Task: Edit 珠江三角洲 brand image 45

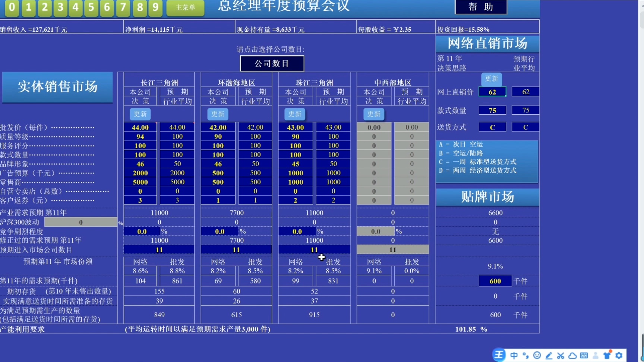Action: tap(296, 164)
